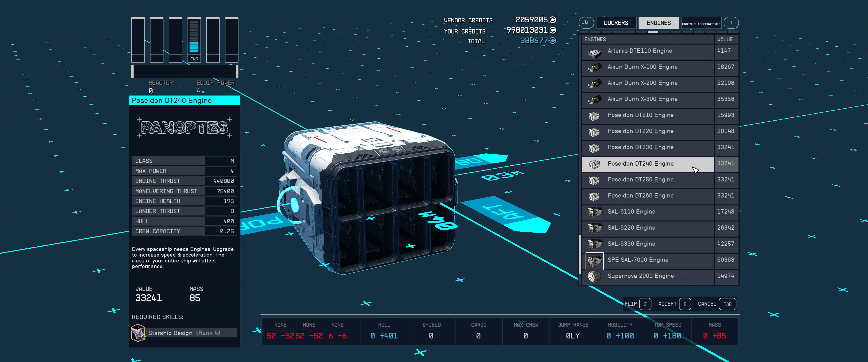Click the T next-category key icon
Image resolution: width=868 pixels, height=362 pixels.
pyautogui.click(x=731, y=23)
